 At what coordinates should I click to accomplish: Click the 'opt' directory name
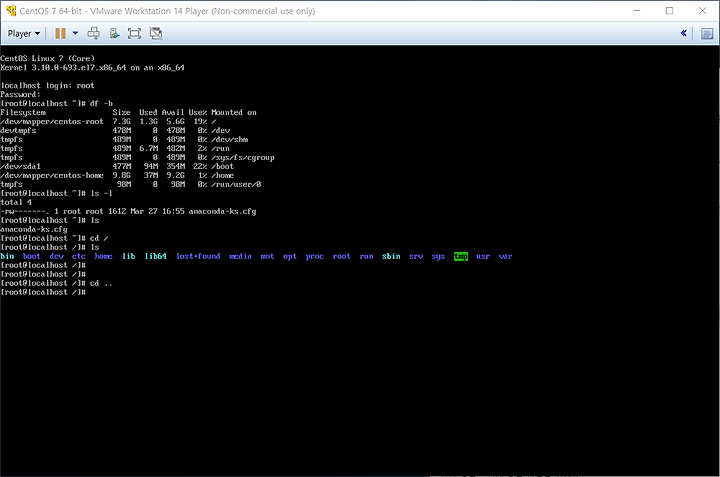pos(290,256)
